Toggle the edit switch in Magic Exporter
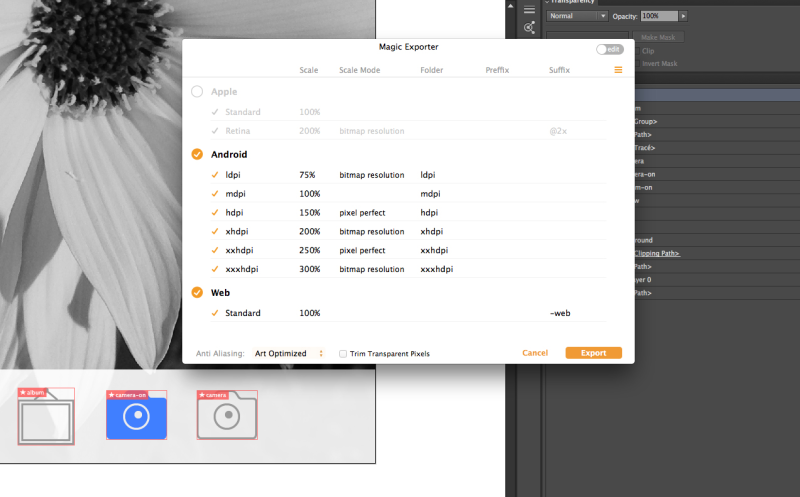The height and width of the screenshot is (497, 800). click(x=610, y=49)
